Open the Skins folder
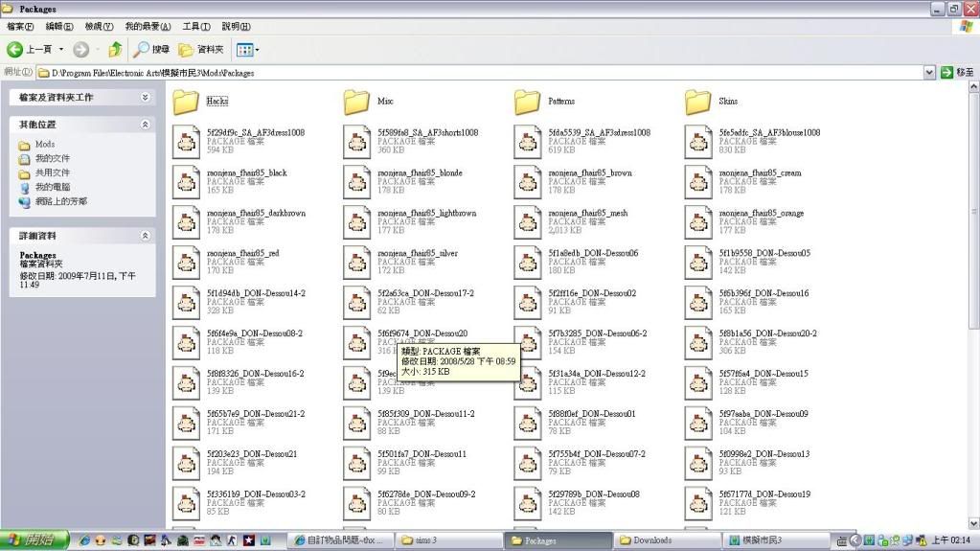Viewport: 980px width, 551px height. [697, 102]
